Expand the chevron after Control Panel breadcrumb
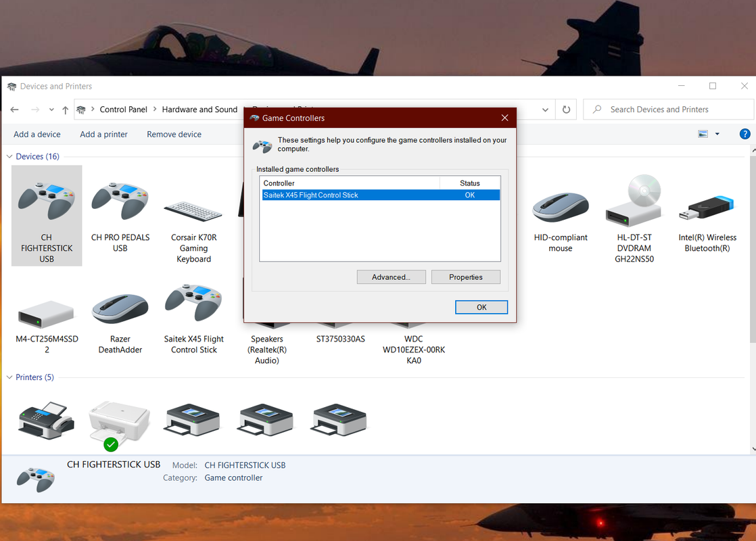The width and height of the screenshot is (756, 541). pos(155,109)
